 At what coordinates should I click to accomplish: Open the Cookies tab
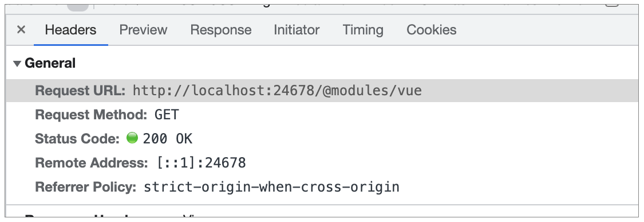coord(431,30)
